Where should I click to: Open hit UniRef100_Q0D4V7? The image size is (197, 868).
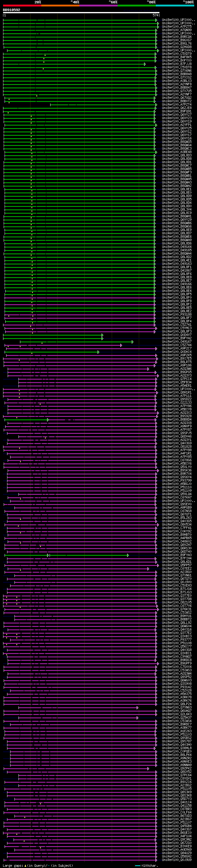tap(177, 335)
